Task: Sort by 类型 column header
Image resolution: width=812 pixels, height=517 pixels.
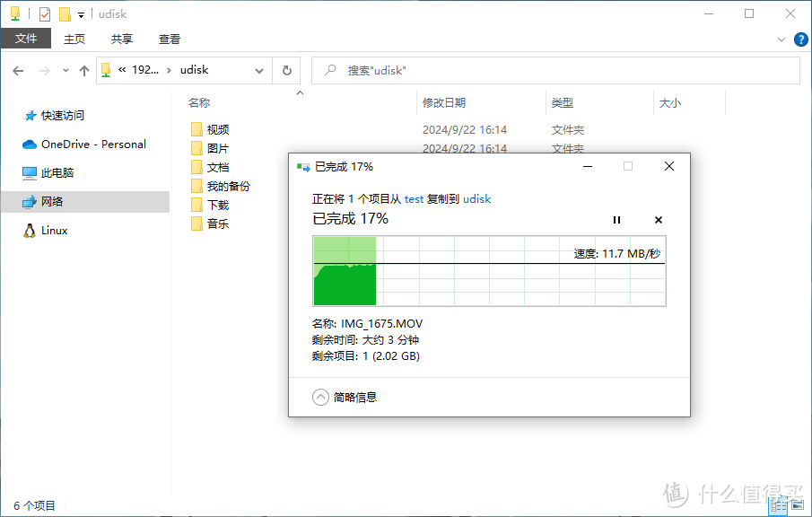Action: point(563,102)
